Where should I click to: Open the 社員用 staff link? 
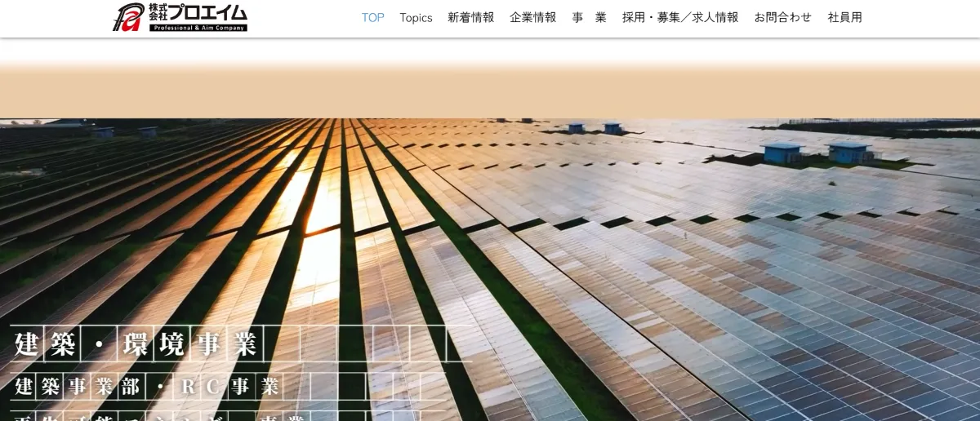(844, 18)
